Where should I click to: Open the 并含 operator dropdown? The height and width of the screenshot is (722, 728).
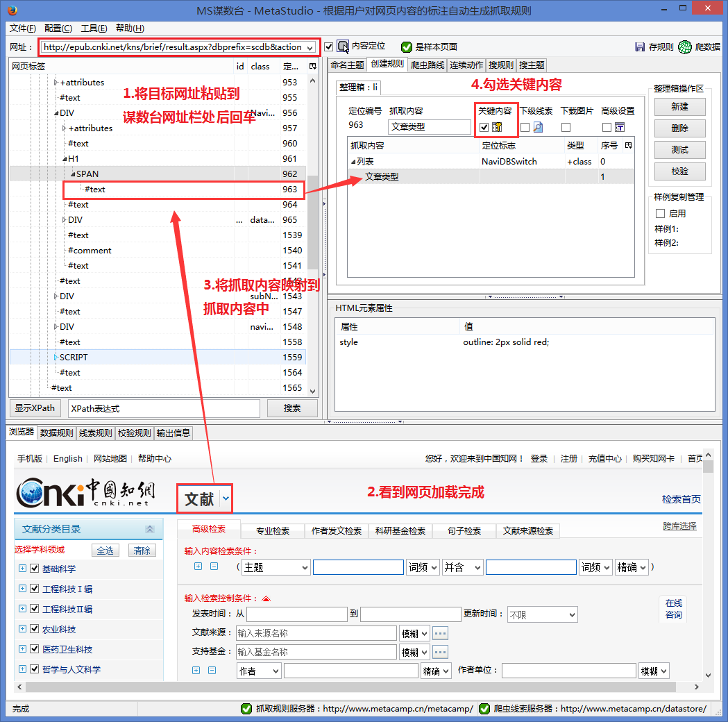(462, 567)
